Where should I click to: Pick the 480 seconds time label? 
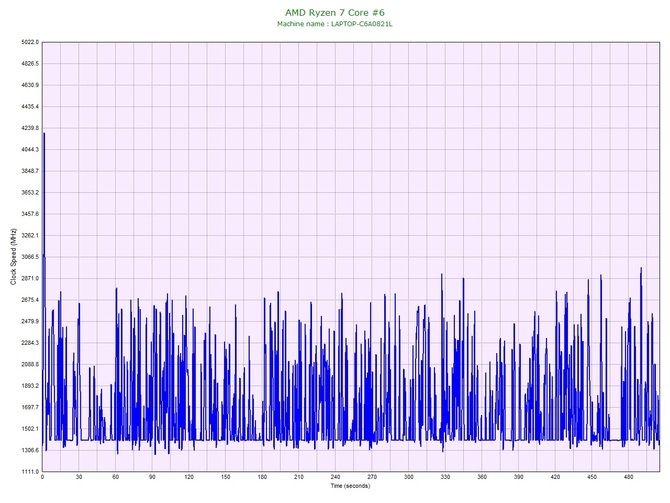pyautogui.click(x=629, y=477)
